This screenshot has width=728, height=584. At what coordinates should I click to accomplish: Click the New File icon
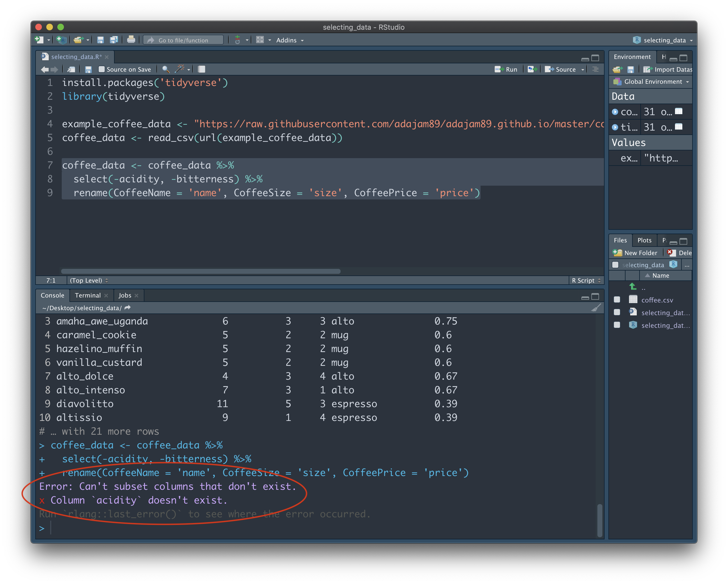(39, 40)
